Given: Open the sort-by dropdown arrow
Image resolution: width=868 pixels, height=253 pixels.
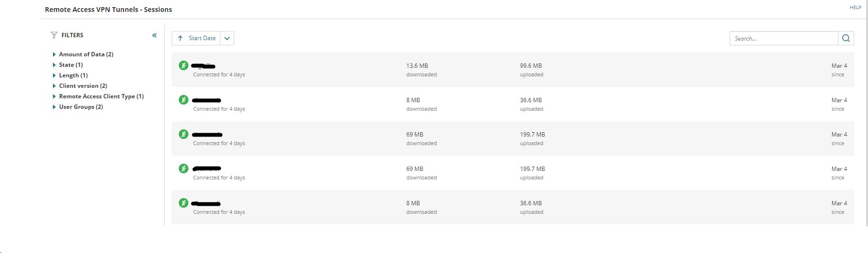Looking at the screenshot, I should click(227, 38).
